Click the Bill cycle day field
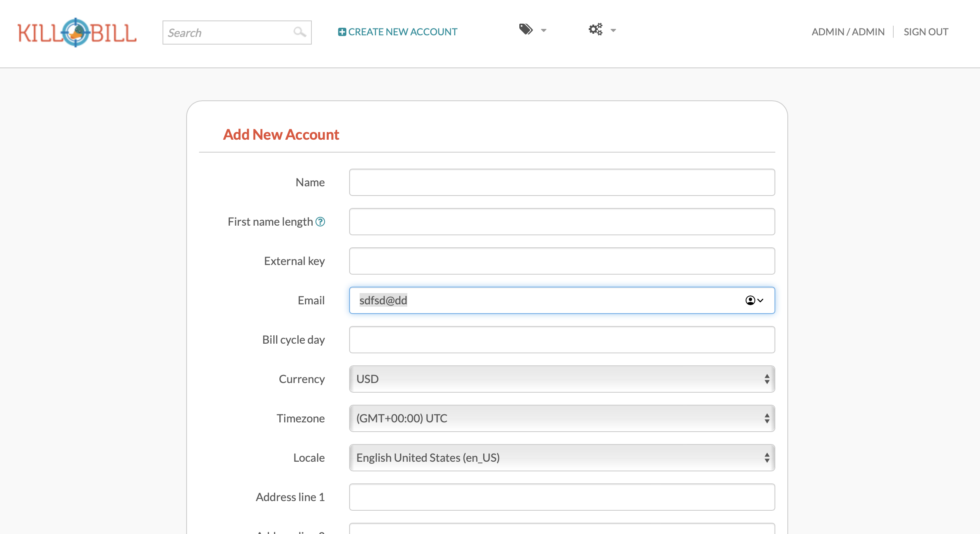 point(561,339)
